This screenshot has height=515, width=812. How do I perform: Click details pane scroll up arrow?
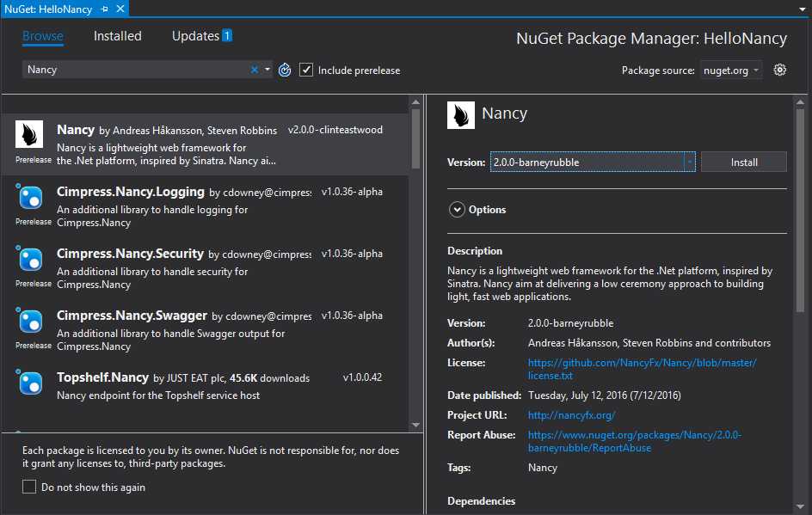tap(800, 102)
